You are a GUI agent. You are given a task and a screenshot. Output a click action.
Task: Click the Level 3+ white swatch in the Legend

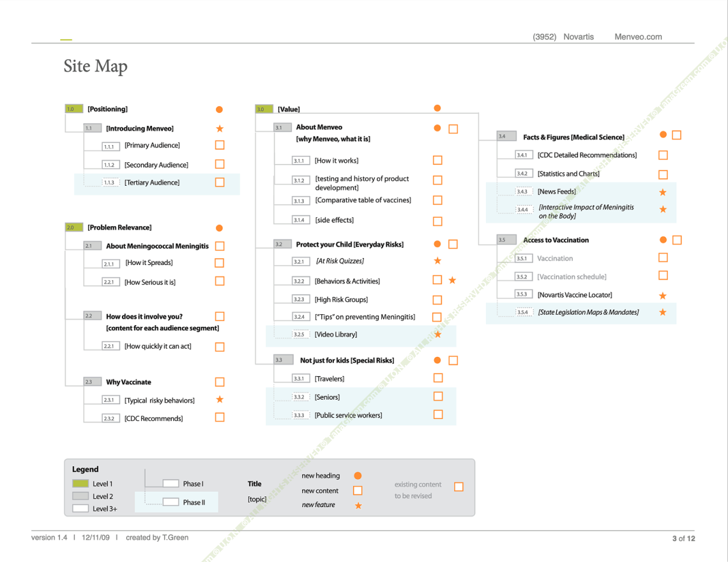pyautogui.click(x=80, y=508)
